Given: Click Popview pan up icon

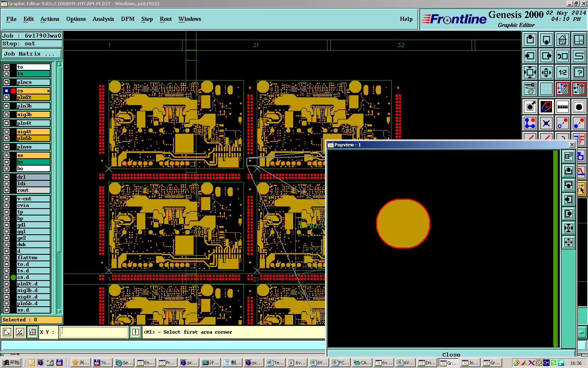Looking at the screenshot, I should point(568,171).
